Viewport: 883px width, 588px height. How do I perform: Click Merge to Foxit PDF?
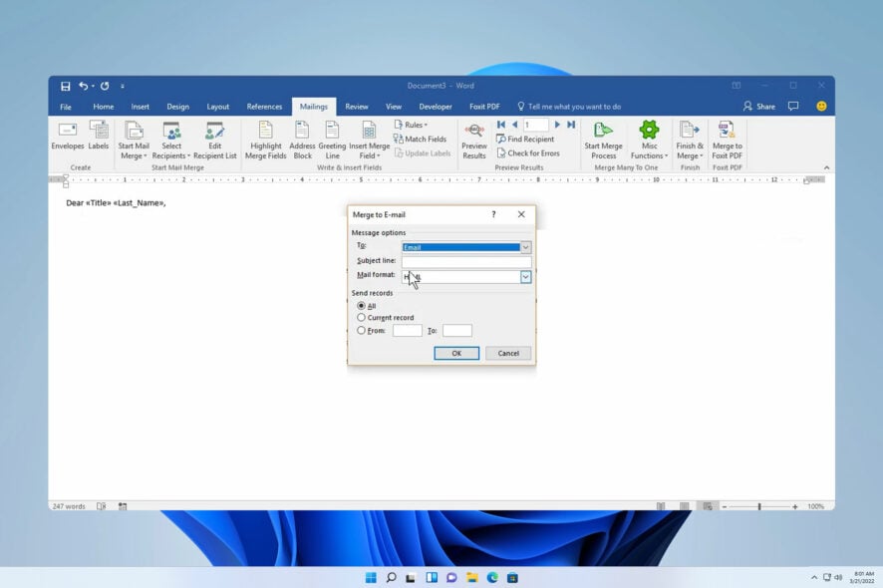[x=727, y=141]
